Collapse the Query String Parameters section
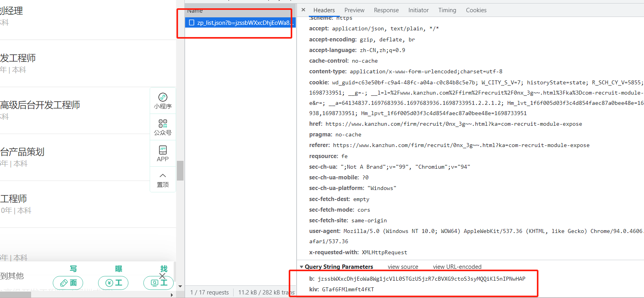The width and height of the screenshot is (644, 298). tap(302, 267)
